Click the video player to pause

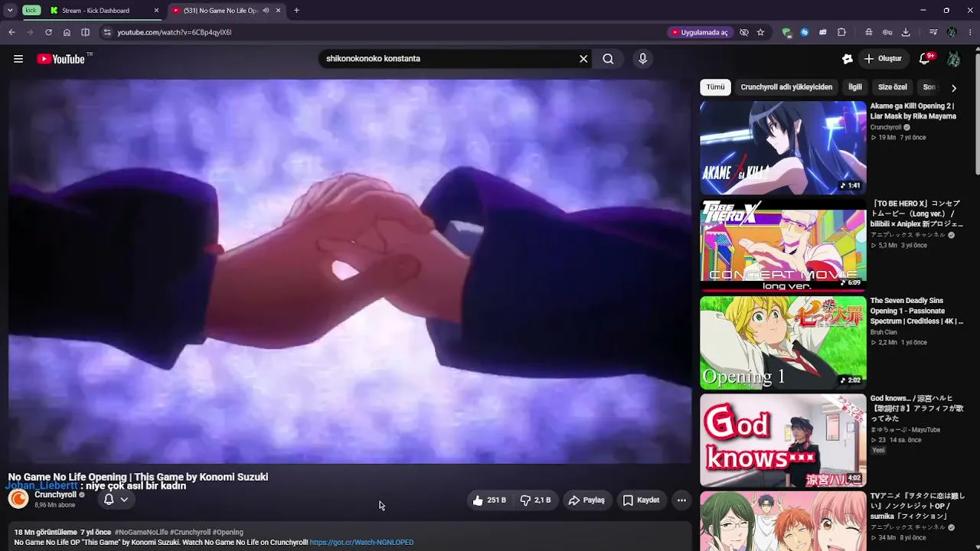tap(350, 271)
